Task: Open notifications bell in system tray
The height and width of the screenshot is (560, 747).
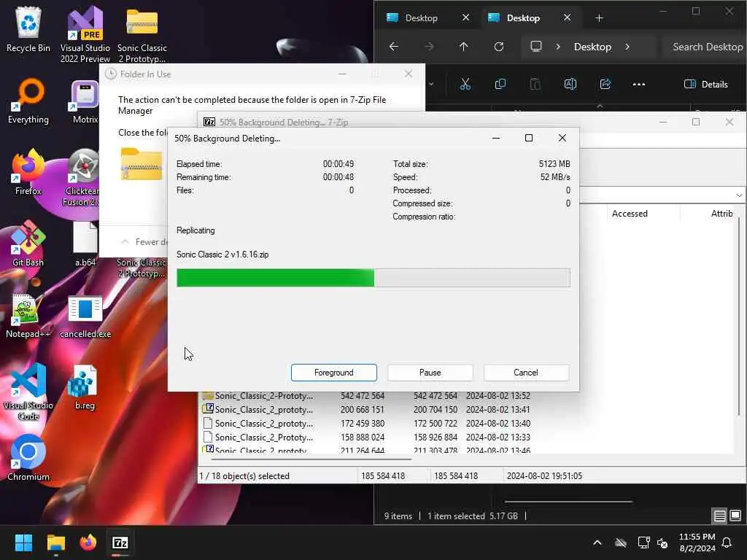Action: click(727, 542)
